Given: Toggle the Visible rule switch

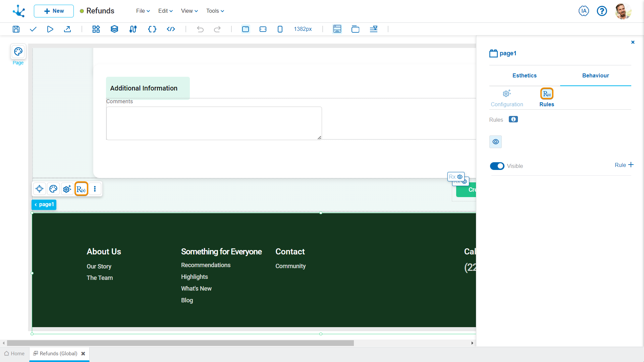Looking at the screenshot, I should pyautogui.click(x=496, y=166).
